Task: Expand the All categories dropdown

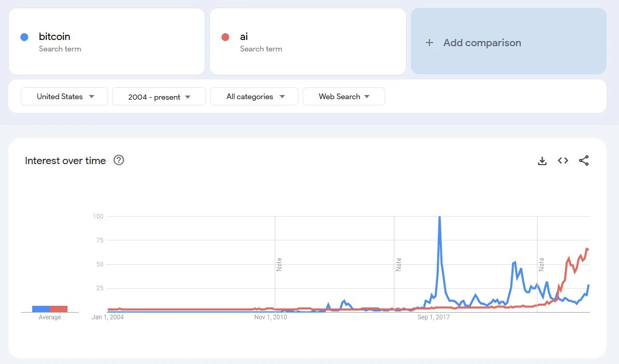Action: 254,97
